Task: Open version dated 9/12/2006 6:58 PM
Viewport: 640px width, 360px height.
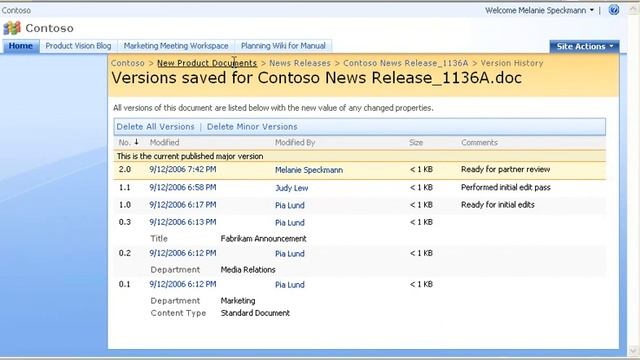Action: pyautogui.click(x=183, y=187)
